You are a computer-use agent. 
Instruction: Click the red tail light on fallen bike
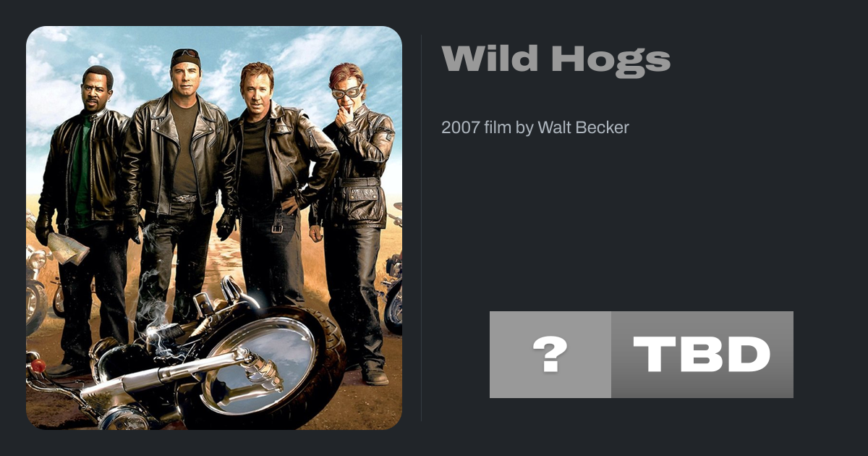click(x=35, y=366)
